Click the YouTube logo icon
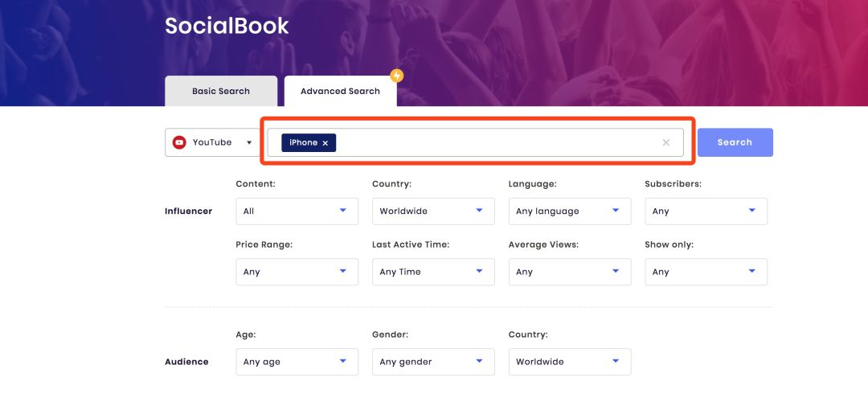This screenshot has width=868, height=394. [179, 142]
